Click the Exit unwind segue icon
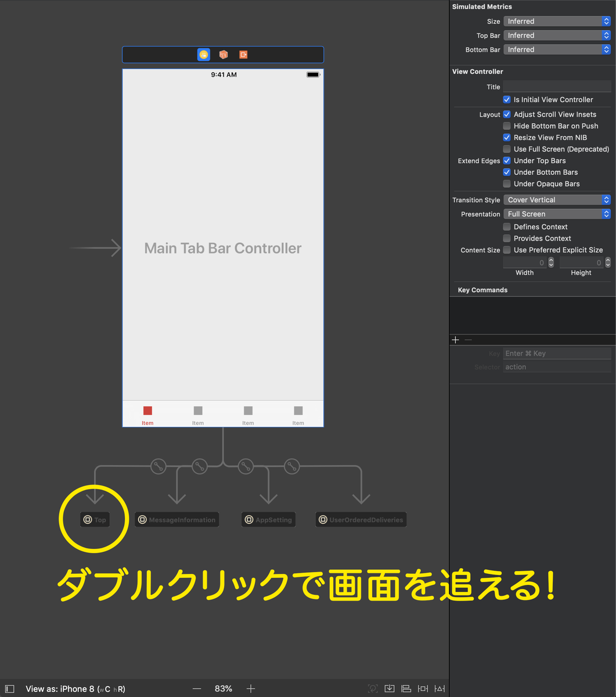616x697 pixels. click(243, 54)
